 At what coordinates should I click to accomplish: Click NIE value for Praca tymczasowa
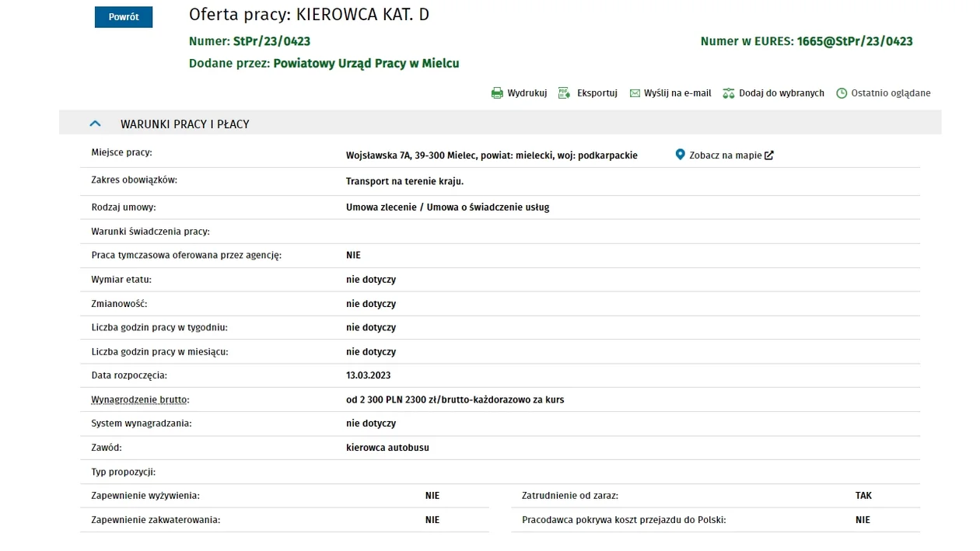point(353,255)
